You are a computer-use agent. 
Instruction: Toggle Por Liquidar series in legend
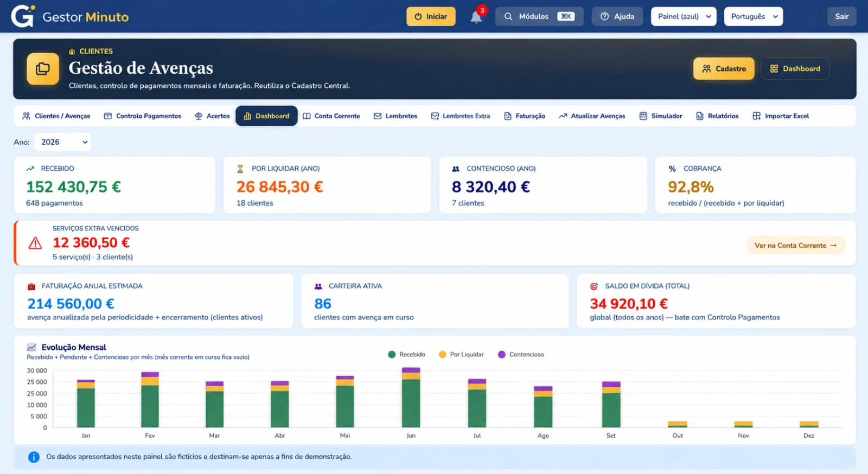461,355
